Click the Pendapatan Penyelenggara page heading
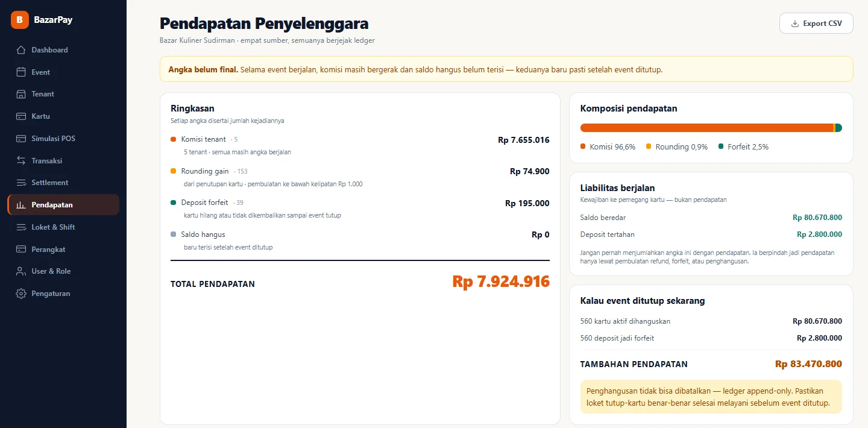 pos(264,24)
